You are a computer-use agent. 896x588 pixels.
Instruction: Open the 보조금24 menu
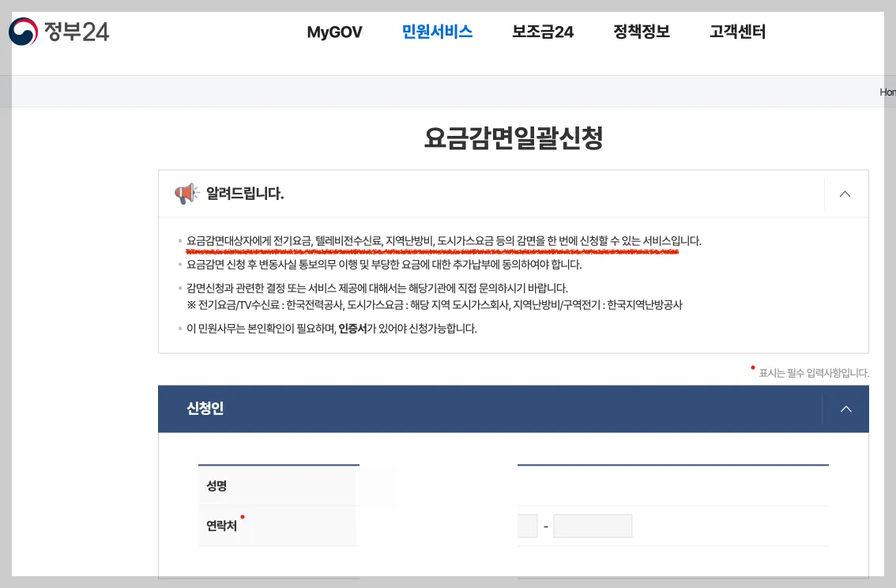pyautogui.click(x=542, y=32)
